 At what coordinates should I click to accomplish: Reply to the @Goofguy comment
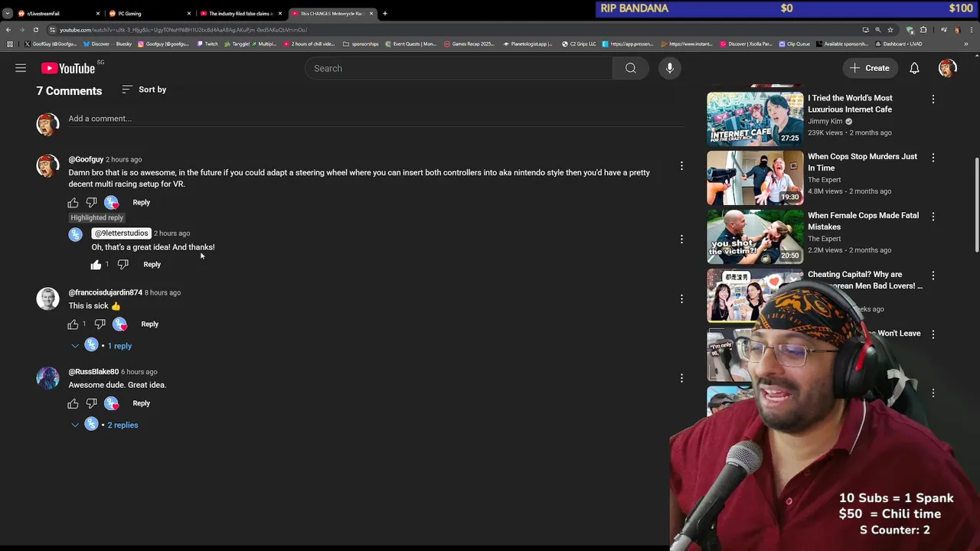tap(141, 203)
